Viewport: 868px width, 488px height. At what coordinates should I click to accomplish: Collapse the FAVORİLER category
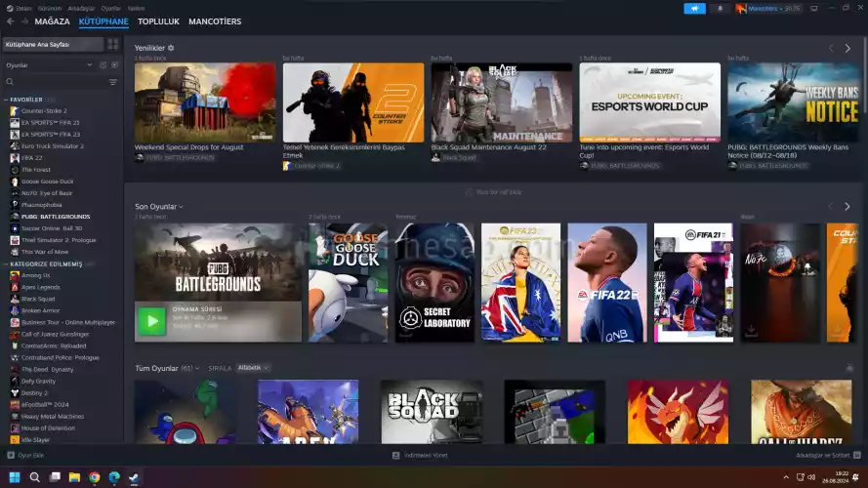6,100
